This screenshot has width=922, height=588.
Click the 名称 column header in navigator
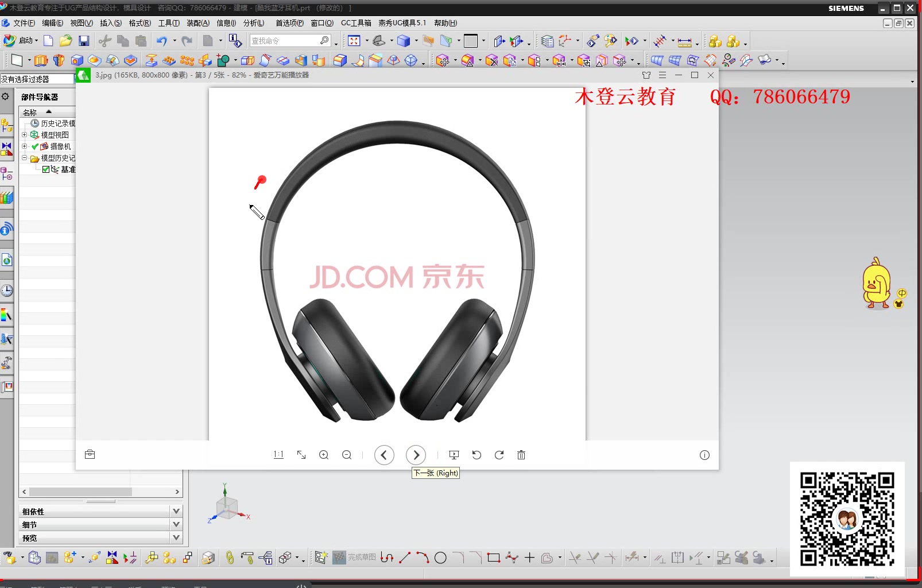click(47, 112)
